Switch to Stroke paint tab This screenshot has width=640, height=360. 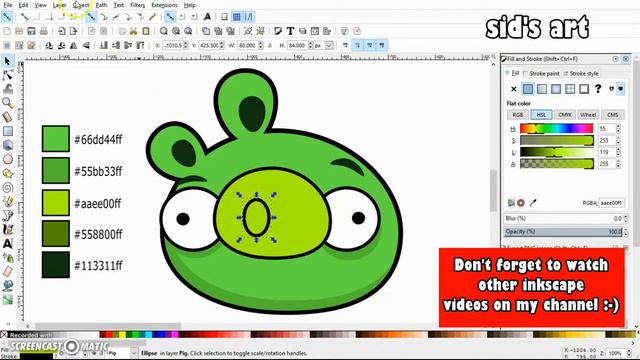pos(542,73)
